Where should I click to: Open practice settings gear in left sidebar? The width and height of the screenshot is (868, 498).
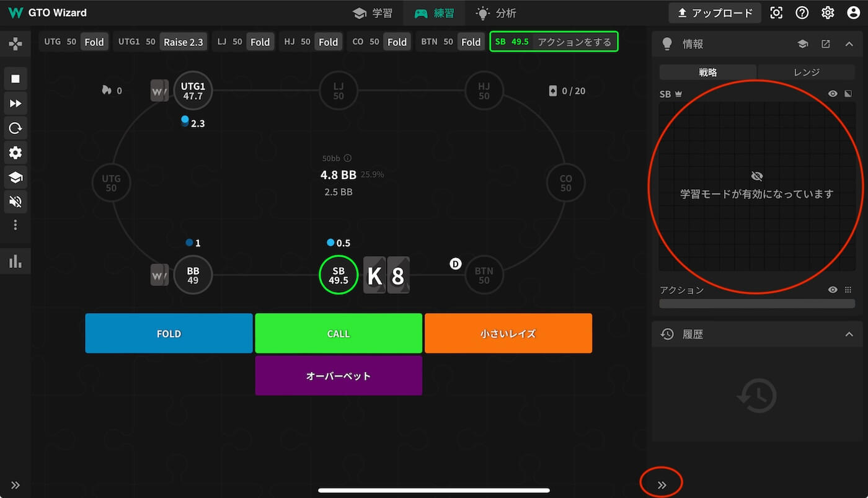point(15,153)
